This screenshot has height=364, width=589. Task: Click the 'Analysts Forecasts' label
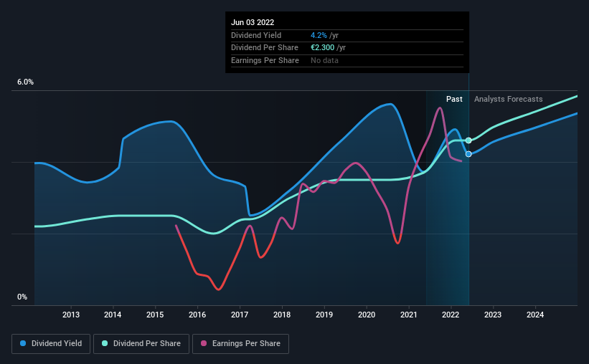coord(508,99)
